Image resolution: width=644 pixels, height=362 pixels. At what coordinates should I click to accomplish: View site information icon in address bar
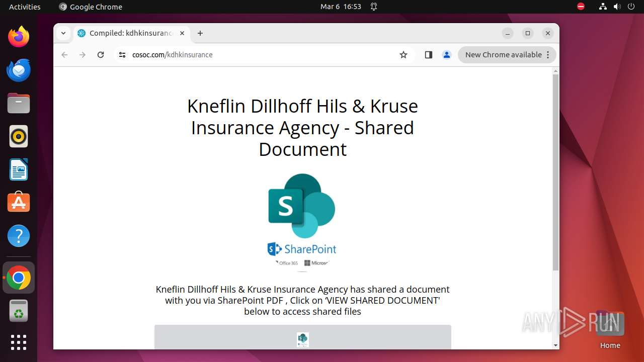point(122,55)
